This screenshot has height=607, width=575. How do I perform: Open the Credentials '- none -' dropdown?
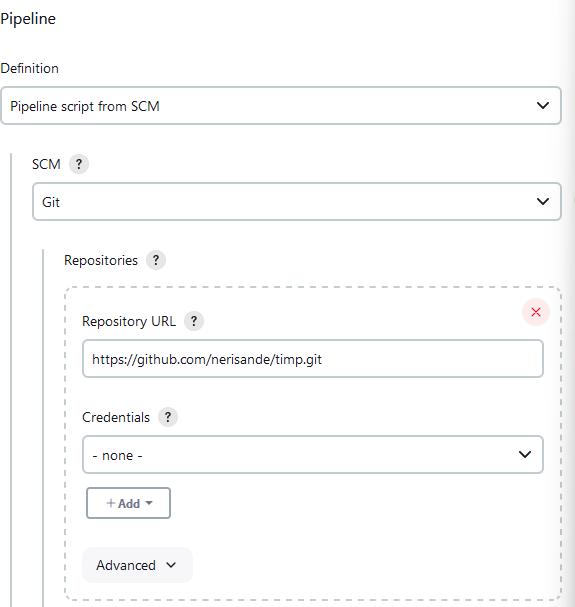[x=313, y=454]
